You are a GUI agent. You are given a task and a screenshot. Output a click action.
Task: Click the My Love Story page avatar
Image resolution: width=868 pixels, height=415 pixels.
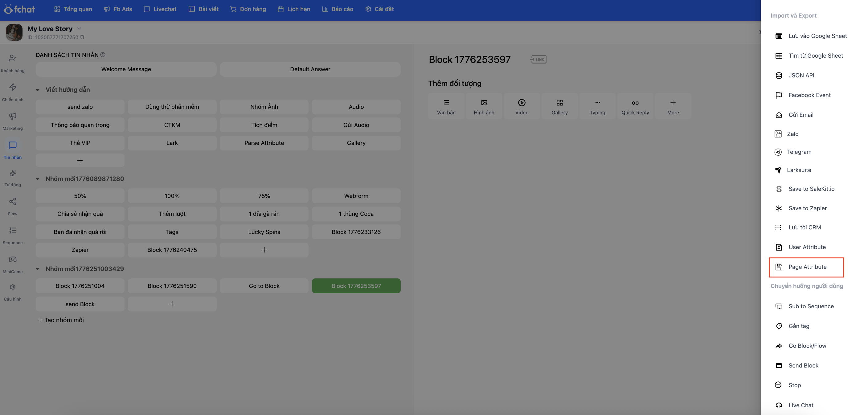pos(14,32)
